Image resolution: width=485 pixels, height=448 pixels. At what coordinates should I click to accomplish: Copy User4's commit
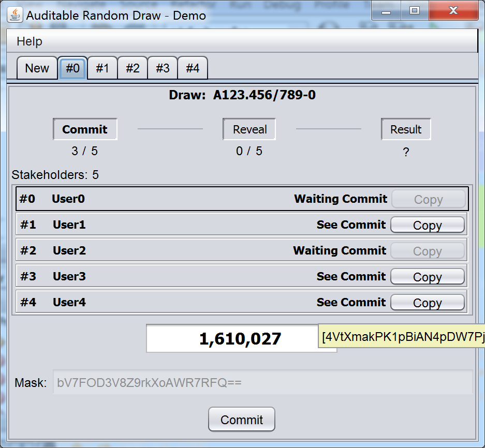428,303
